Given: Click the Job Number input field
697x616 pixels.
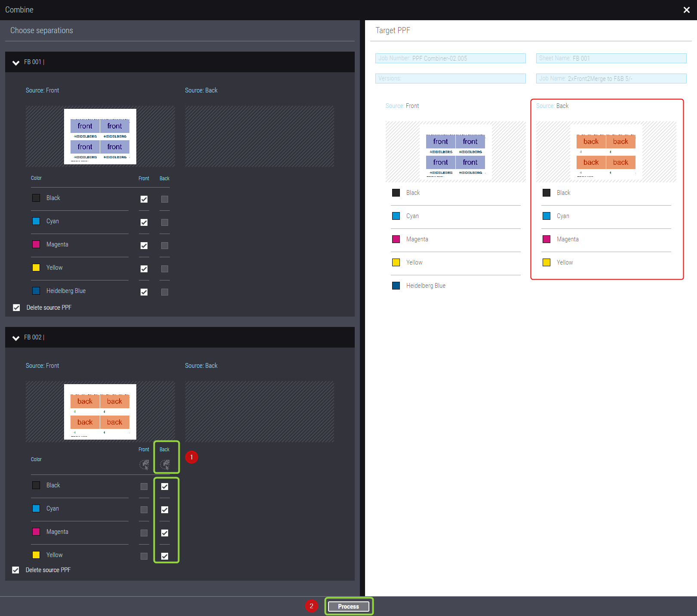Looking at the screenshot, I should [x=450, y=59].
